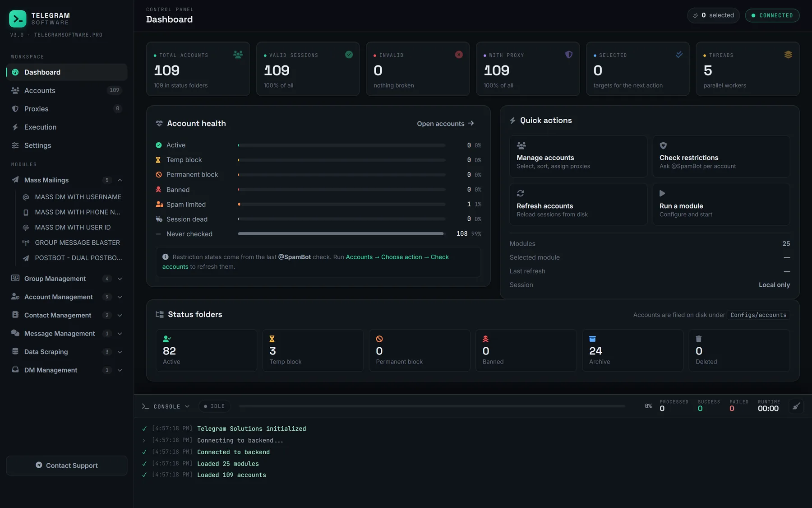Click the Spam limited progress bar
Screen dimensions: 812x508
pyautogui.click(x=341, y=205)
